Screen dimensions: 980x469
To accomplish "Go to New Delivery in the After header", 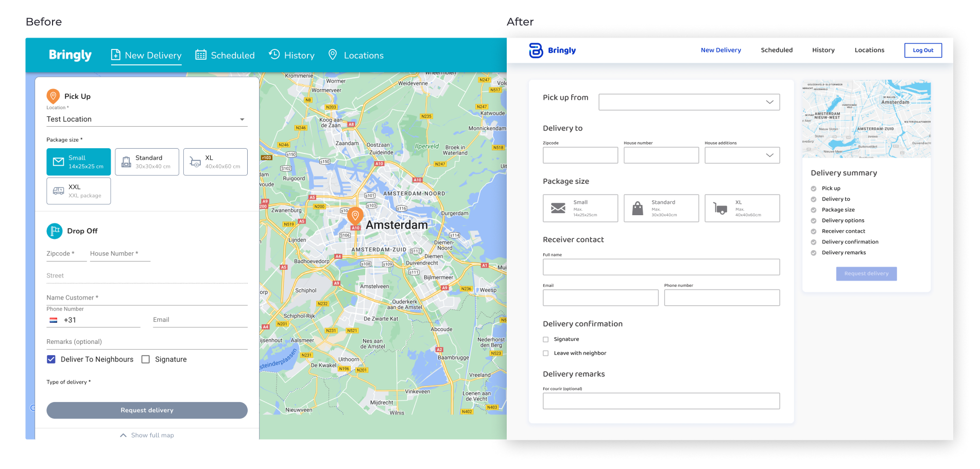I will 720,50.
